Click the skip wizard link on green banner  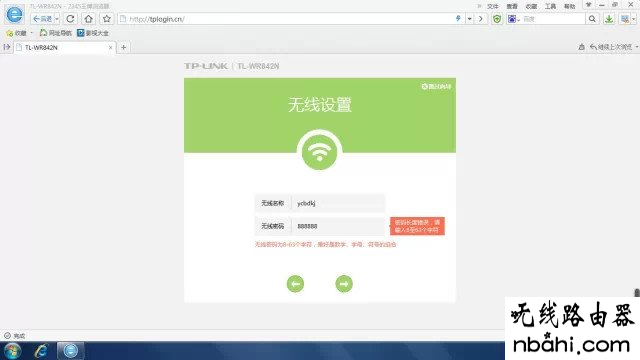[436, 87]
